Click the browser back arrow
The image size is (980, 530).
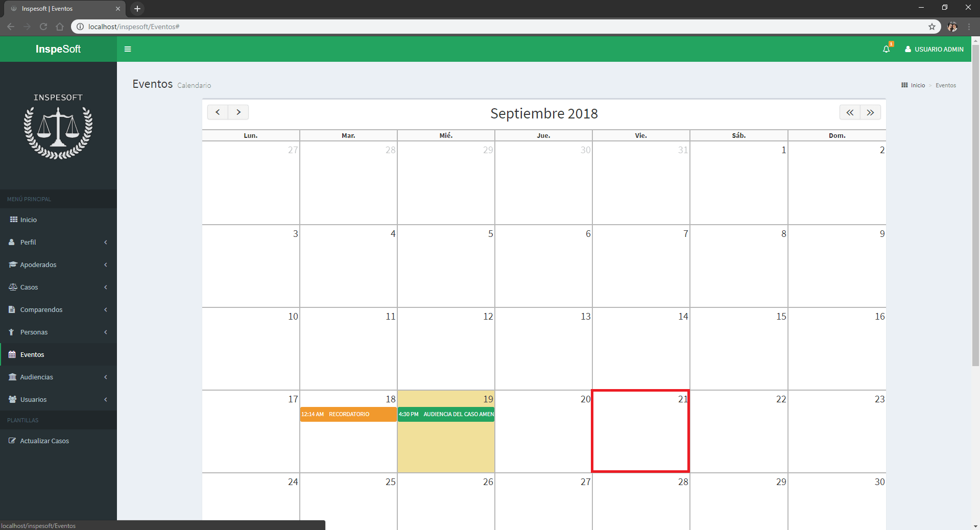[x=11, y=27]
